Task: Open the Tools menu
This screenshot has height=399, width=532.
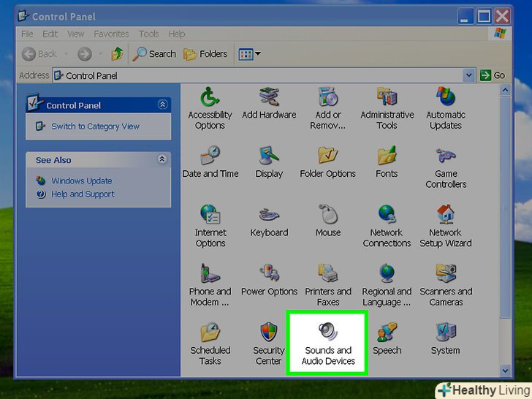Action: [x=148, y=34]
